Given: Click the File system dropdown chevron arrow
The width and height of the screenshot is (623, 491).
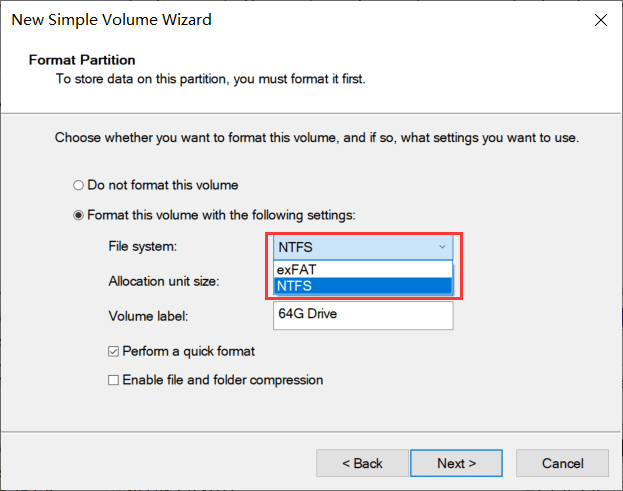Looking at the screenshot, I should click(x=441, y=247).
